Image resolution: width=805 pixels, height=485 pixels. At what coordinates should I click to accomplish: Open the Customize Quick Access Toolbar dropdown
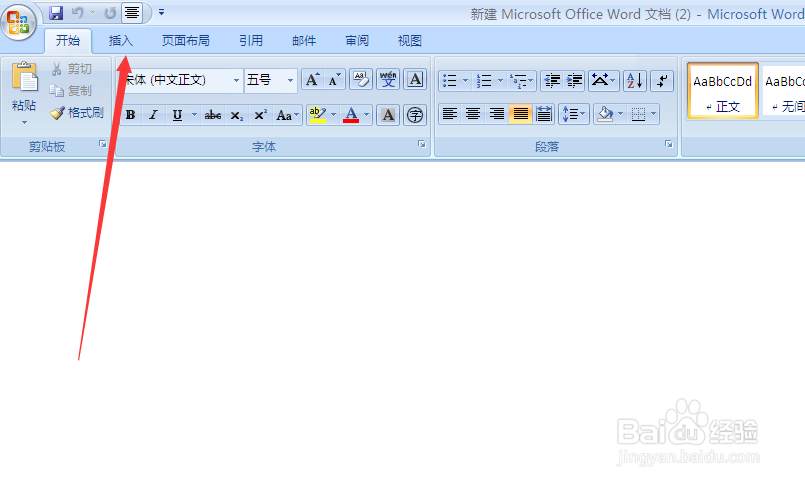(161, 12)
